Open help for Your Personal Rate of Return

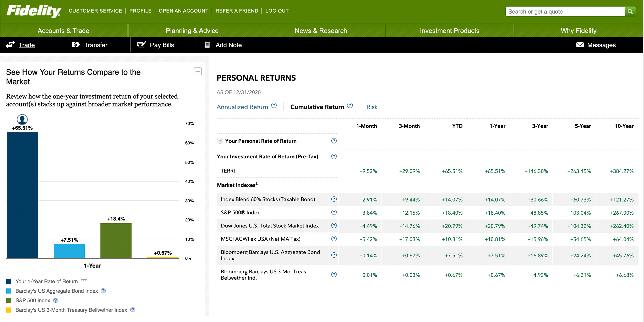click(334, 141)
